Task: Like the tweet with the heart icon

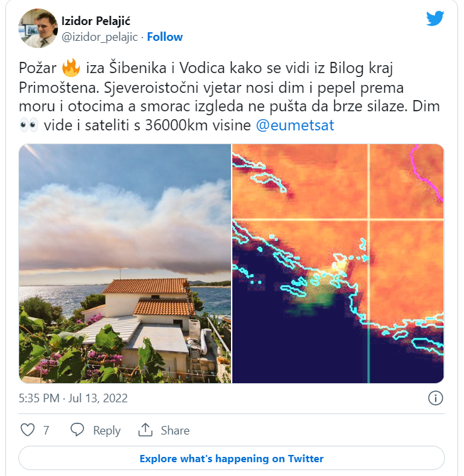Action: click(28, 430)
